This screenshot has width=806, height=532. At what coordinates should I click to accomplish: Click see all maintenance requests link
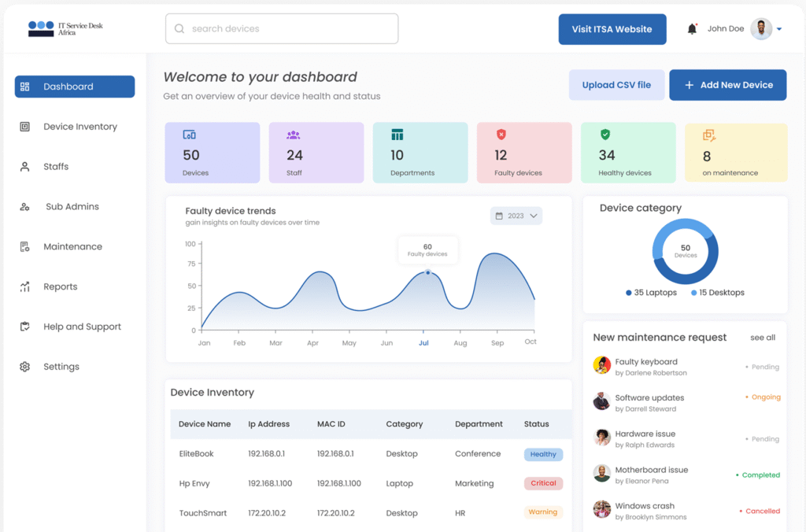762,338
